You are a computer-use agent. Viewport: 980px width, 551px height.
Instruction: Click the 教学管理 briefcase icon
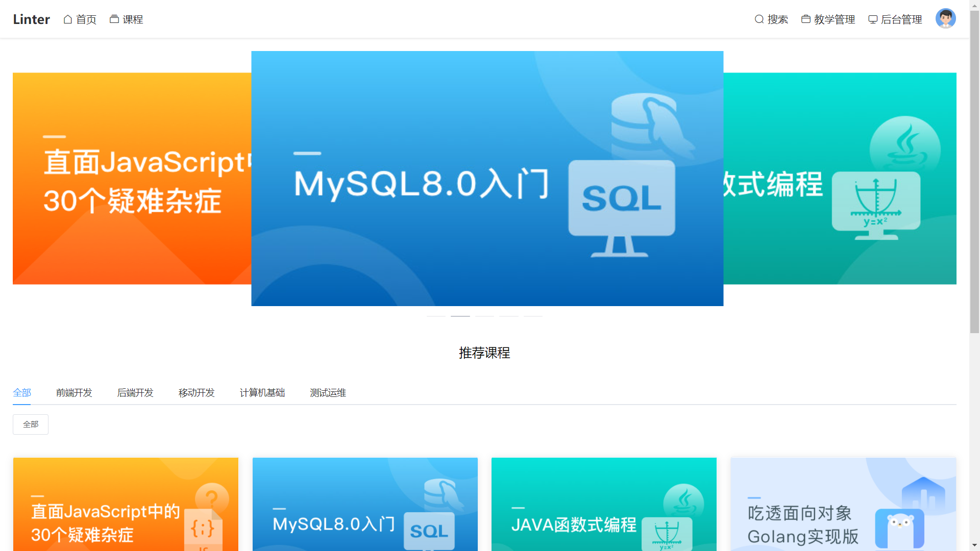click(x=806, y=19)
